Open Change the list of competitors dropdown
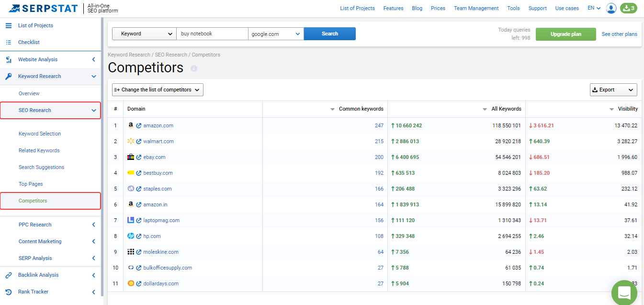Screen dimensions: 644x305 click(158, 90)
